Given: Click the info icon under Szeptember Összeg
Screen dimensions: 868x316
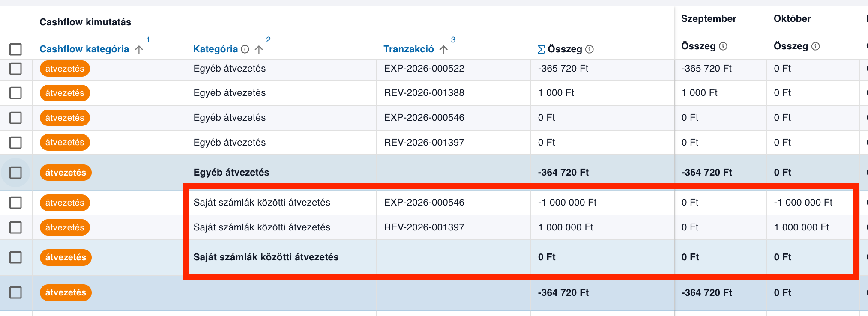Looking at the screenshot, I should point(723,46).
